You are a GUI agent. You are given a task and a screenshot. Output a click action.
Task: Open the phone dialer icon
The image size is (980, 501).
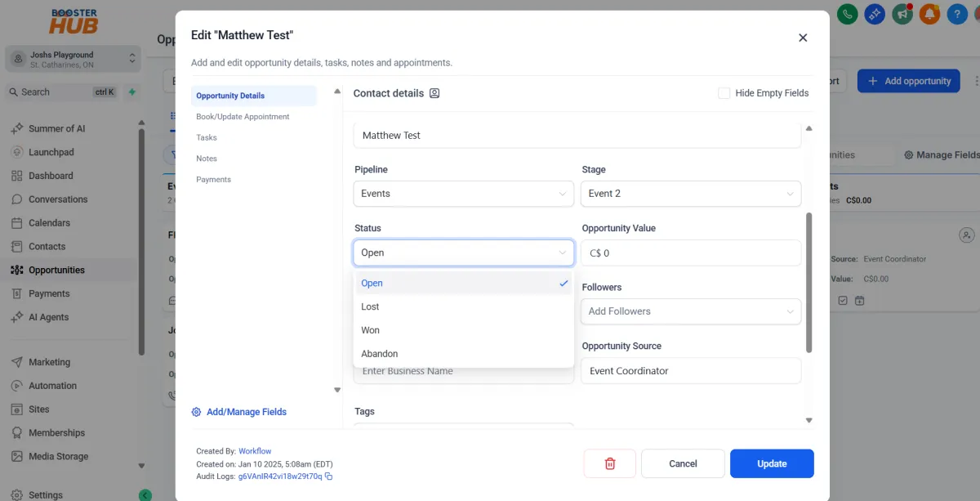(847, 14)
